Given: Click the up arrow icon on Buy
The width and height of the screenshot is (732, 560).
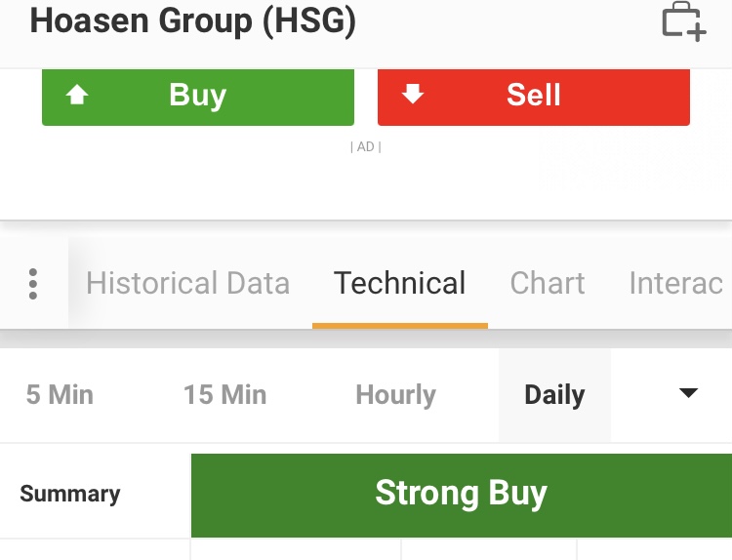Looking at the screenshot, I should coord(77,95).
